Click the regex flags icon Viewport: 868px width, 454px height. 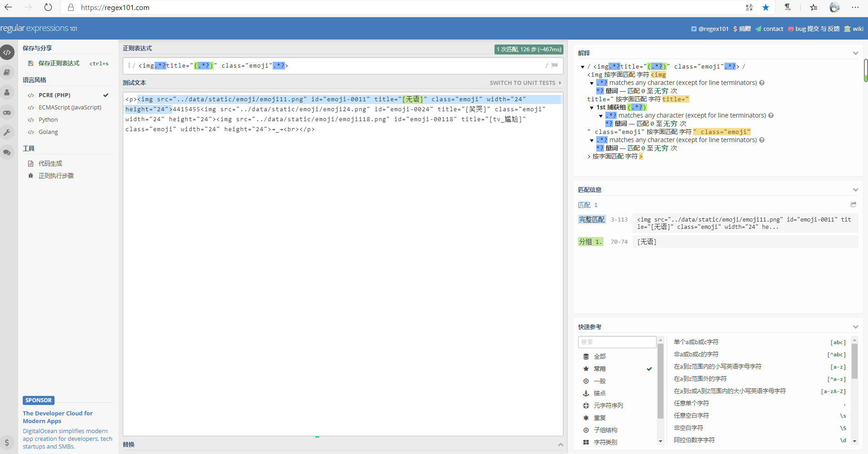tap(554, 65)
